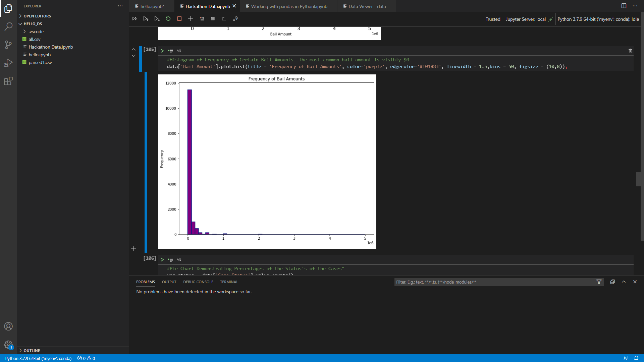Open the Extensions view in activity bar

click(x=8, y=81)
